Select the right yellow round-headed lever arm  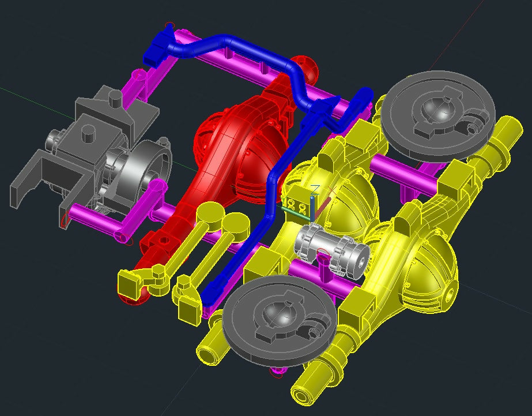point(216,248)
